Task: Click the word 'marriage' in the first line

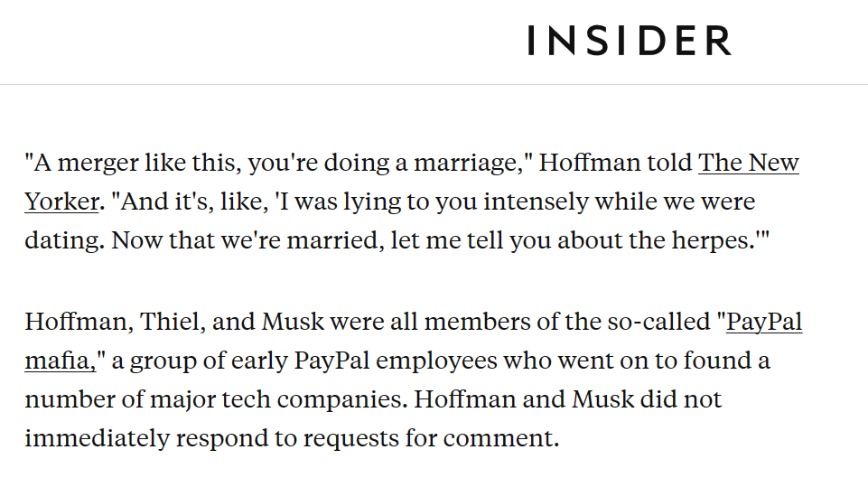Action: click(x=465, y=164)
